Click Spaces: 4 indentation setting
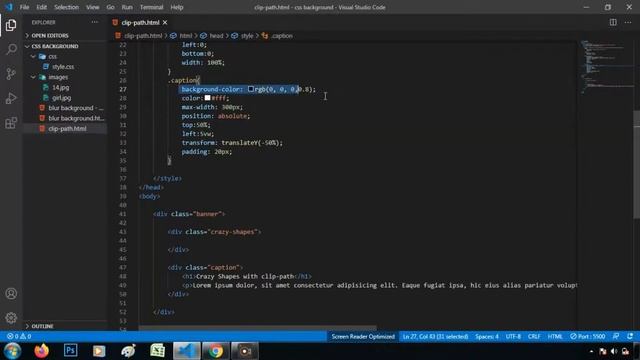This screenshot has width=640, height=360. coord(487,336)
